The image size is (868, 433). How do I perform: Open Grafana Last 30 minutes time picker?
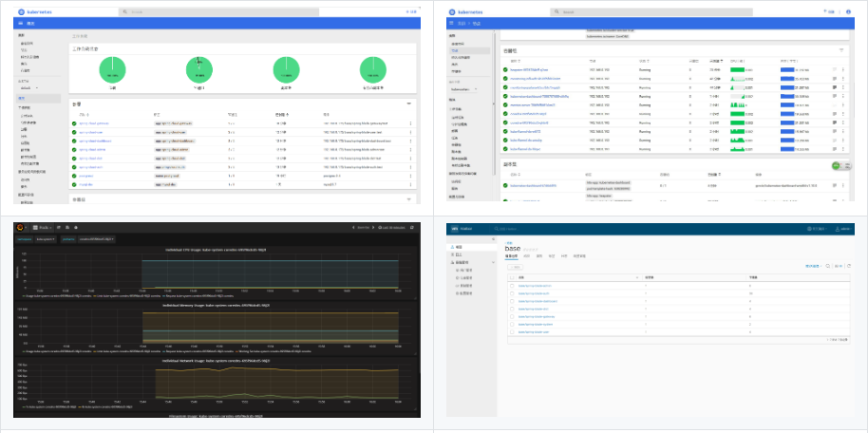392,228
